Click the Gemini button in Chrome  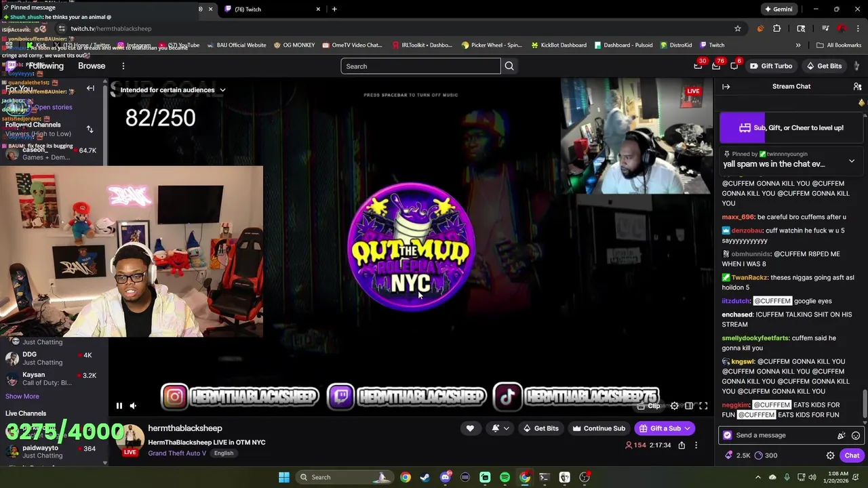pos(778,9)
